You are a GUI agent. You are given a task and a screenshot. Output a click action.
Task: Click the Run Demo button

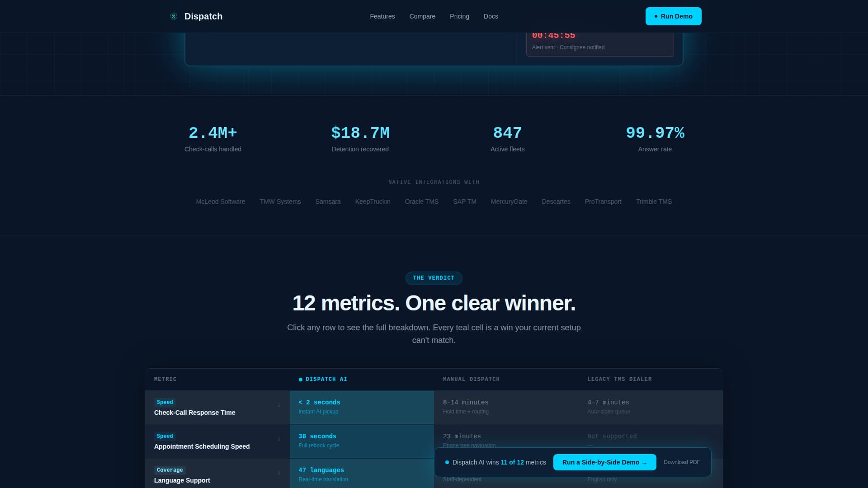[673, 16]
